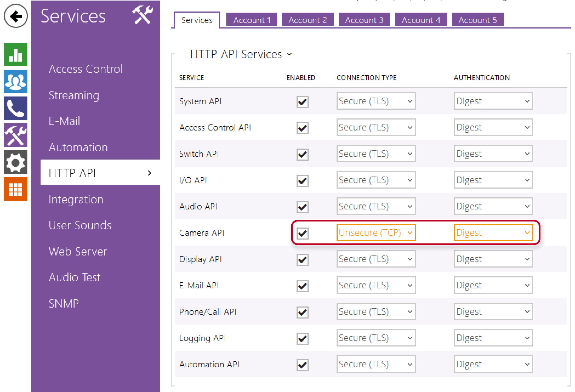This screenshot has height=392, width=575.
Task: Open Camera API Unsecure (TCP) dropdown
Action: pos(376,232)
